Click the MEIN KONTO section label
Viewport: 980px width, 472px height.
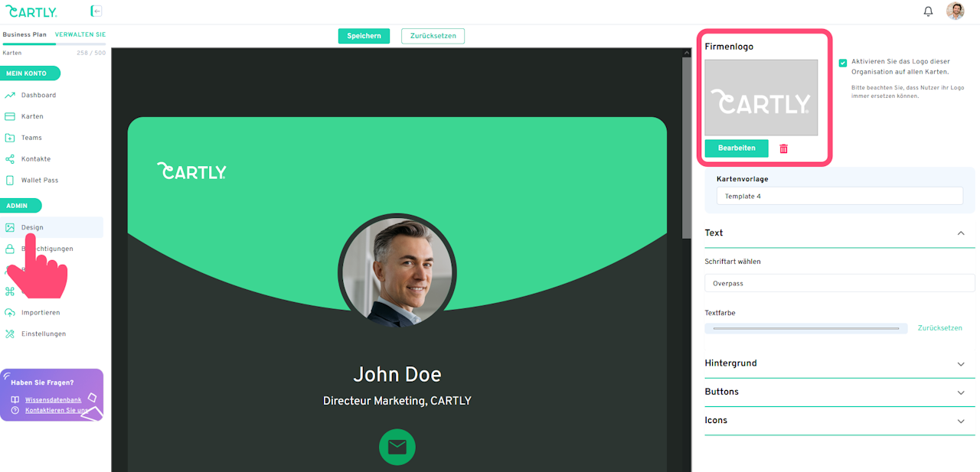click(30, 73)
